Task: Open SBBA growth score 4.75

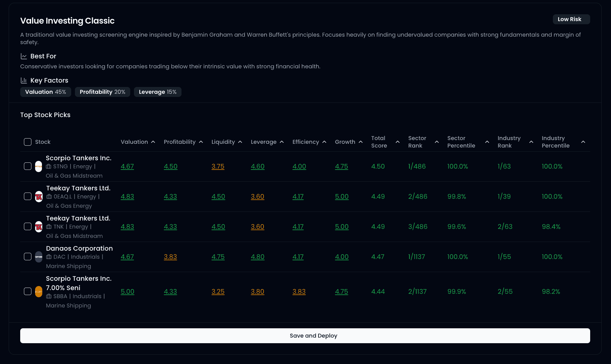Action: [x=342, y=292]
